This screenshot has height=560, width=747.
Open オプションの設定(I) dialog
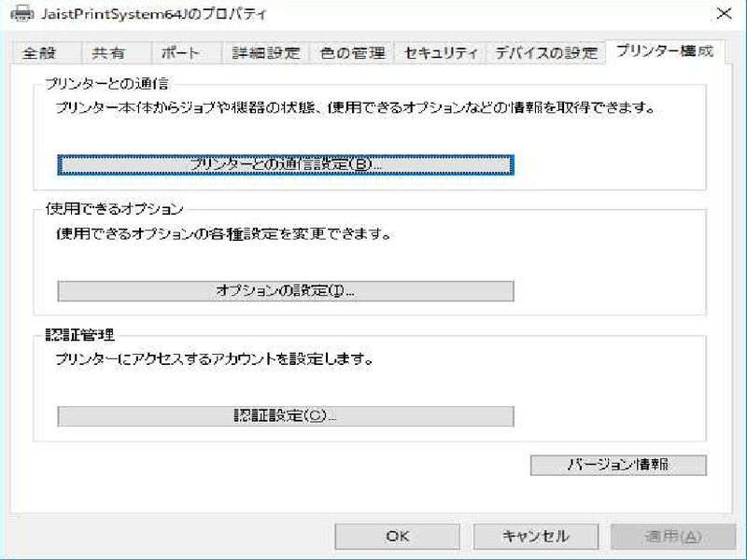[286, 290]
